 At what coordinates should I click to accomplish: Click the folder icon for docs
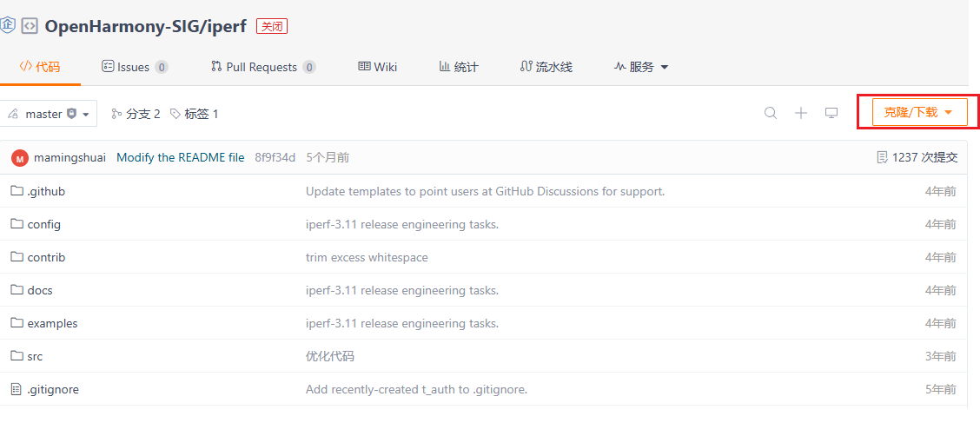point(17,290)
